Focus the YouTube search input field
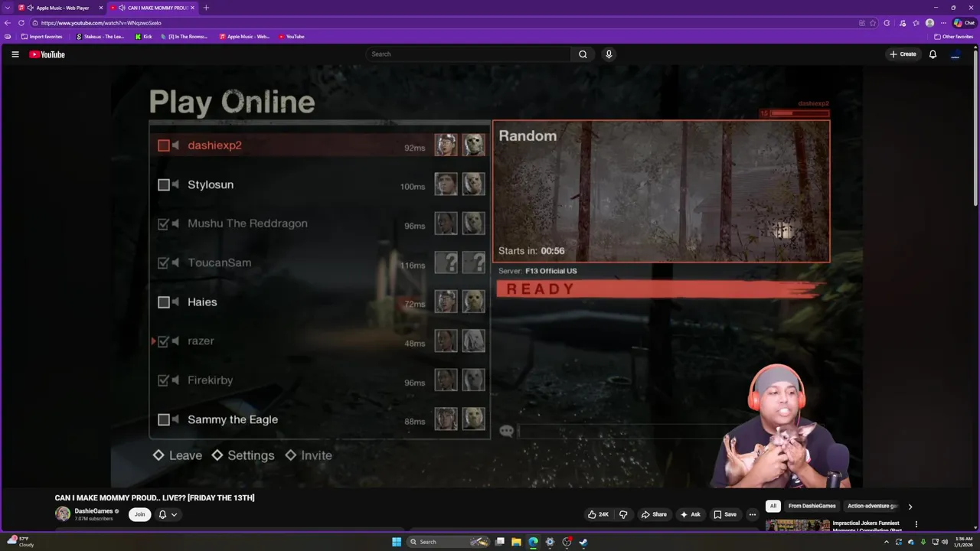 (x=469, y=54)
